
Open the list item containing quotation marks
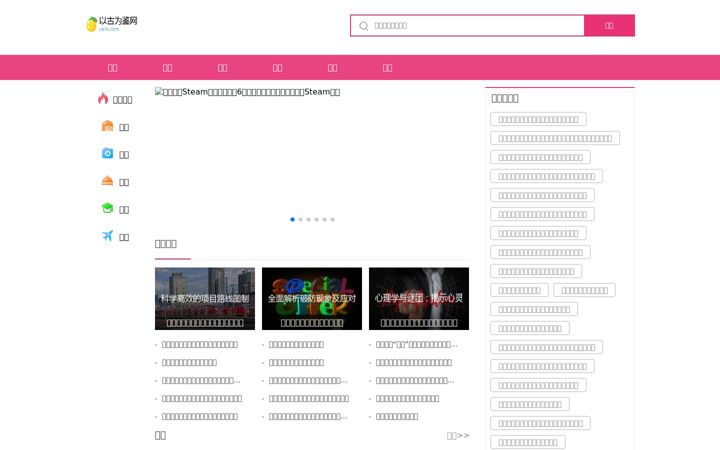tap(416, 344)
